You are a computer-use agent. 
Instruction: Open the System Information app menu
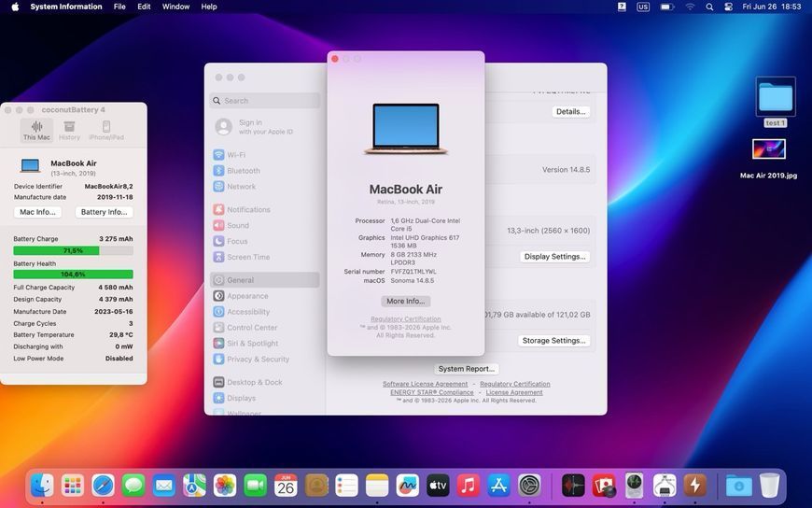65,7
